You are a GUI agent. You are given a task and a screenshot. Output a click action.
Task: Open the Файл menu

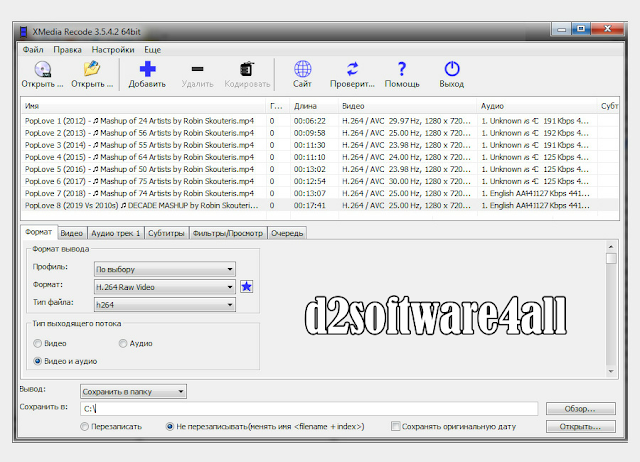pyautogui.click(x=33, y=50)
